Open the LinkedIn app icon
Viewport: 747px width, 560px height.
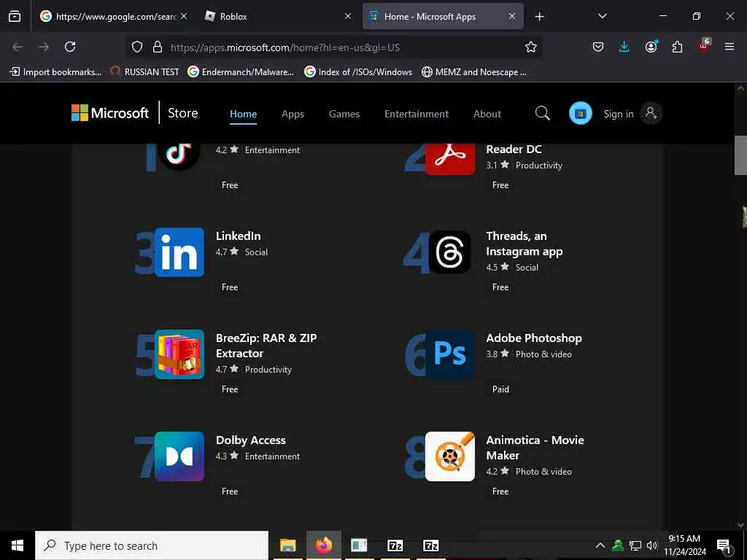(x=179, y=252)
